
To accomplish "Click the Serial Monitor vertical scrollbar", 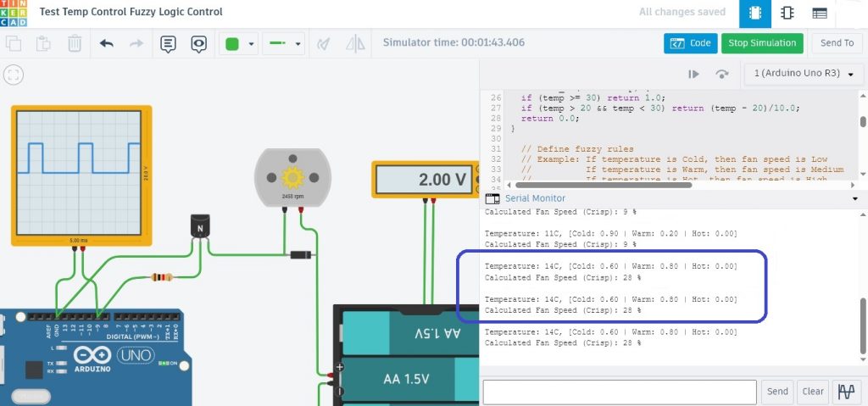I will click(862, 325).
